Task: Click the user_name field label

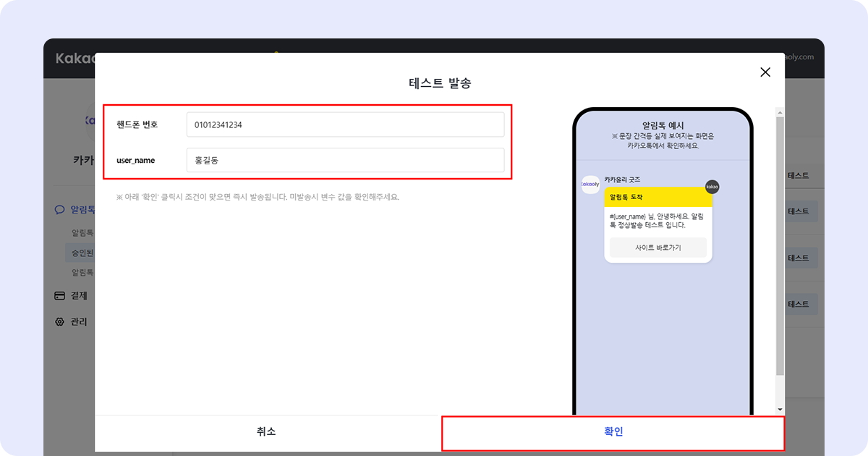Action: click(x=136, y=160)
